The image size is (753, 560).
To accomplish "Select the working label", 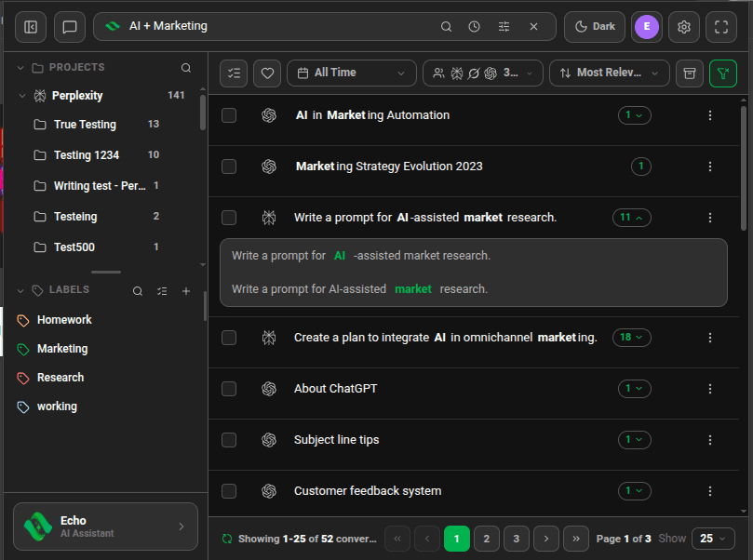I will point(57,407).
